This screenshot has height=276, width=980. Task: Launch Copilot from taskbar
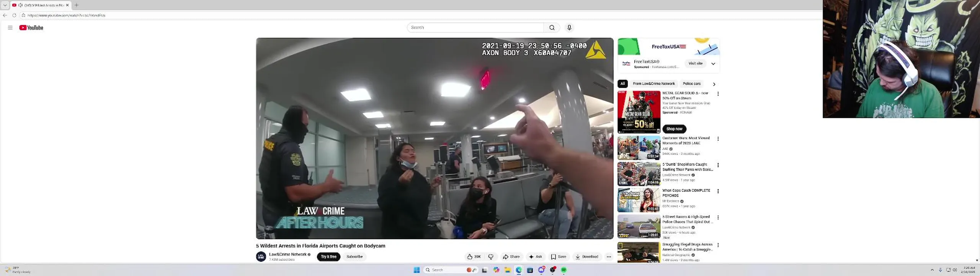coord(497,270)
